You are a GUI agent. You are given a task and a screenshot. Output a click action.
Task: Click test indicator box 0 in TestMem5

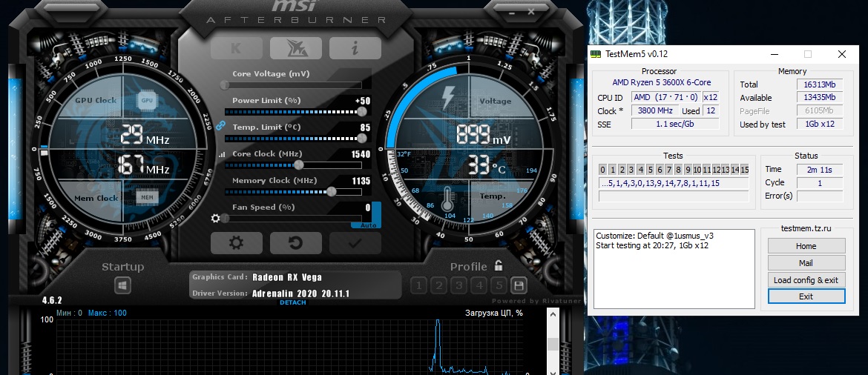[x=603, y=170]
